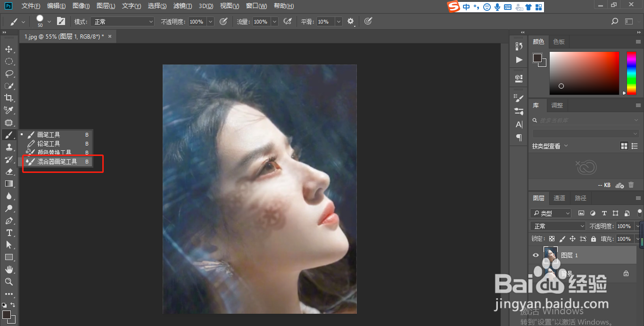
Task: Click the search icon in the options bar
Action: point(614,22)
